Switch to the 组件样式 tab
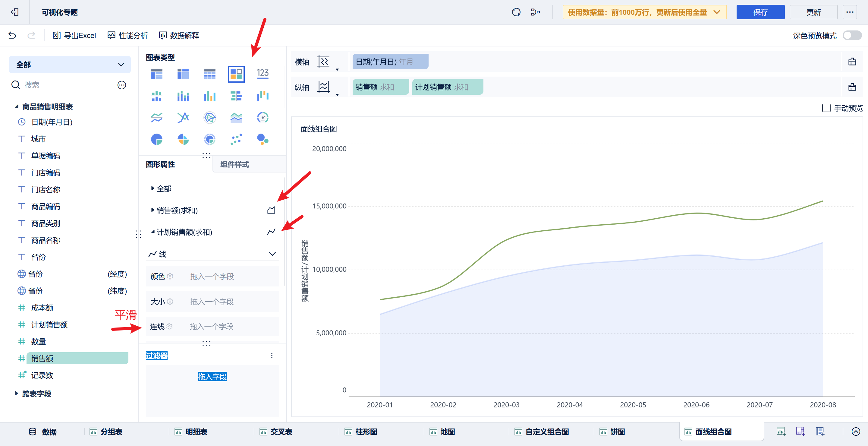Image resolution: width=868 pixels, height=446 pixels. pyautogui.click(x=234, y=164)
